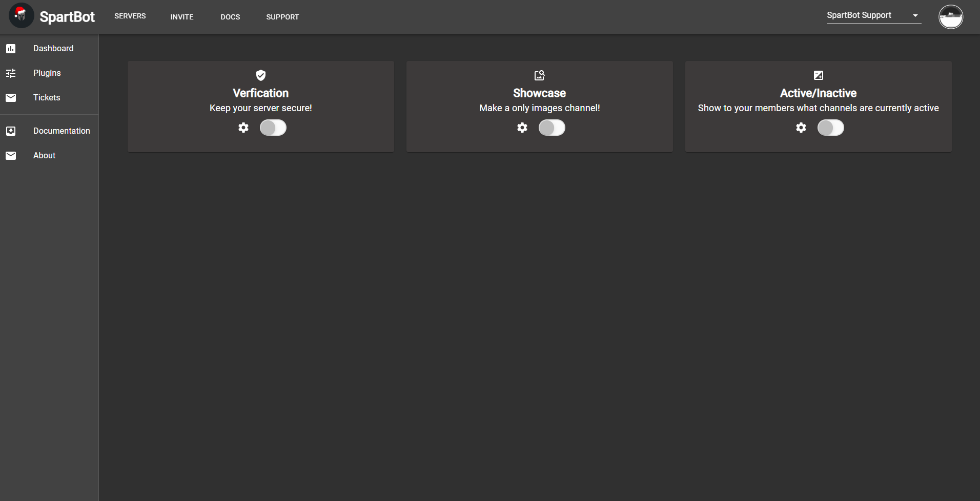Click the INVITE link in top bar
This screenshot has width=980, height=501.
click(182, 17)
